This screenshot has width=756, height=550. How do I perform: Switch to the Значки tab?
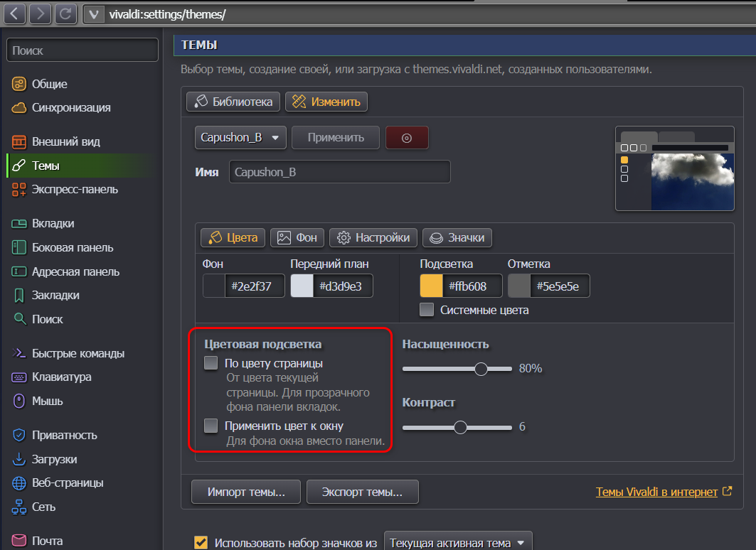[457, 237]
